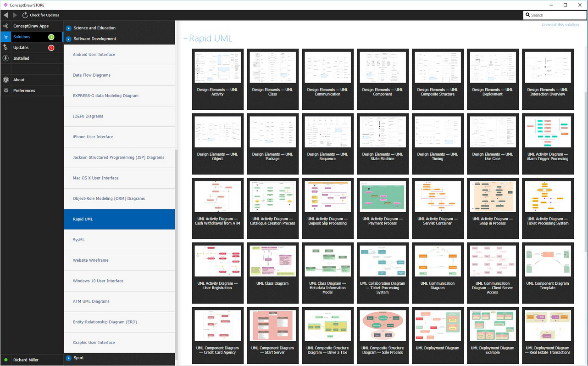The height and width of the screenshot is (366, 588).
Task: Click the green user status dot
Action: (6, 360)
